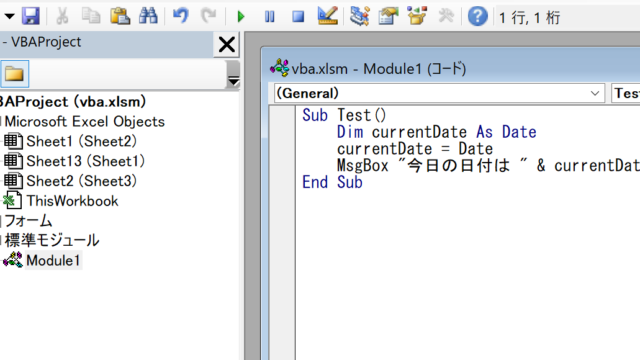The image size is (640, 360).
Task: Select Module1 in the project tree
Action: coord(53,260)
